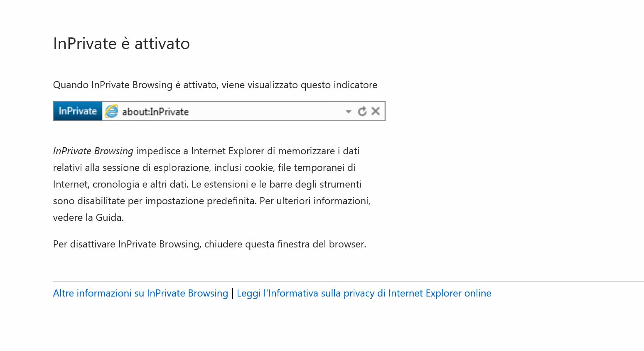
Task: Expand the address bar dropdown arrow
Action: click(x=348, y=111)
